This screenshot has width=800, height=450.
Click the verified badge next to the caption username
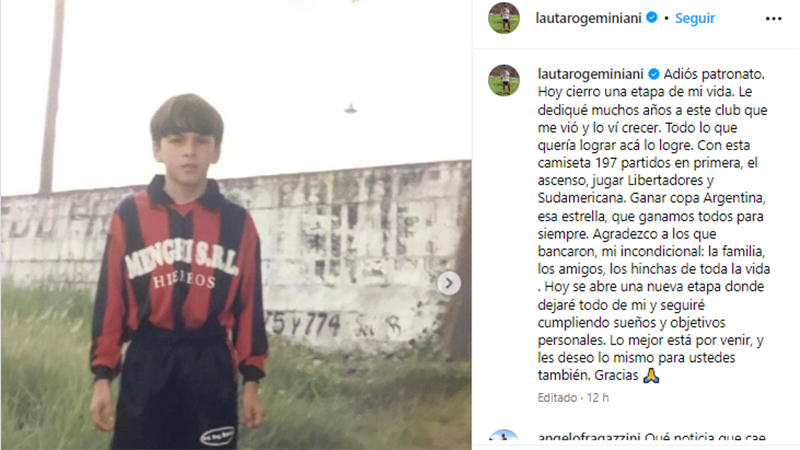click(654, 74)
